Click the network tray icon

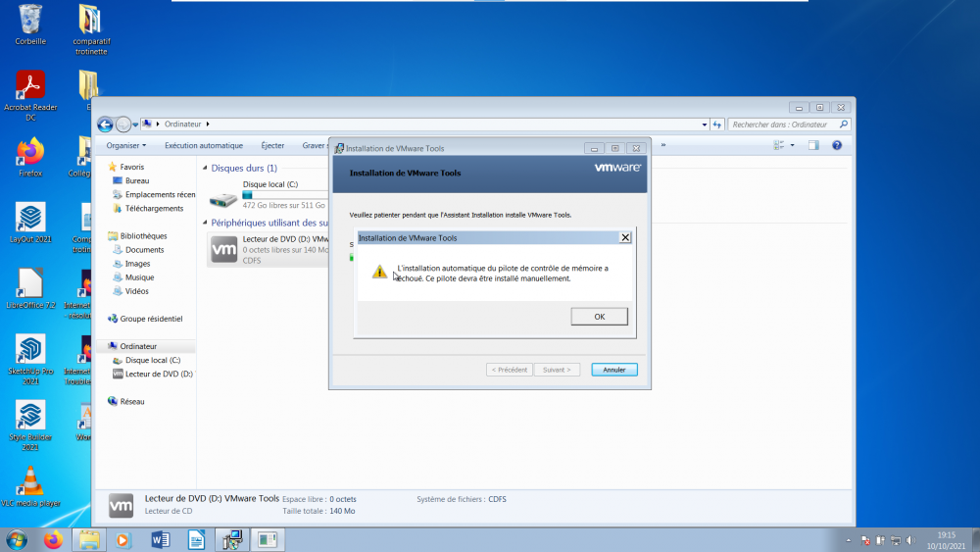(x=896, y=540)
